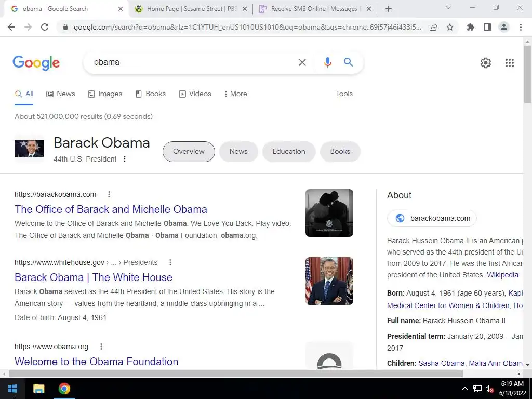This screenshot has height=399, width=532.
Task: Toggle Chrome side panel icon
Action: 487,27
